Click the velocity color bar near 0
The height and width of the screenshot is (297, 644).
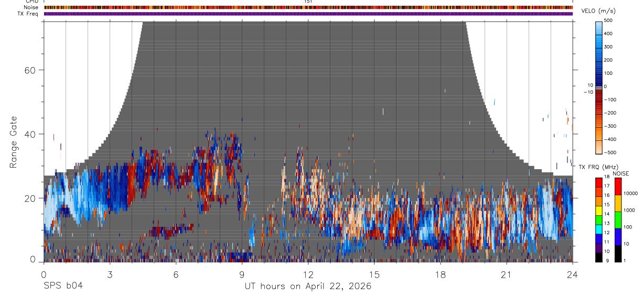click(599, 86)
